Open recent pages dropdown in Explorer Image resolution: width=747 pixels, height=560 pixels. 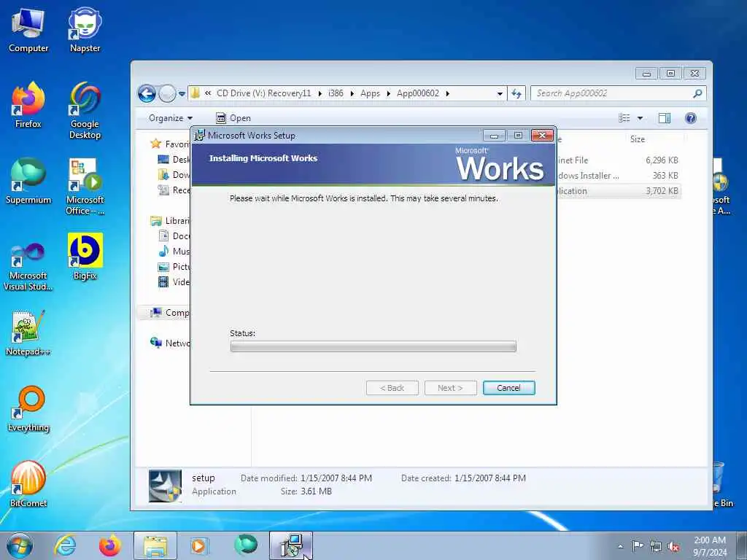[182, 94]
